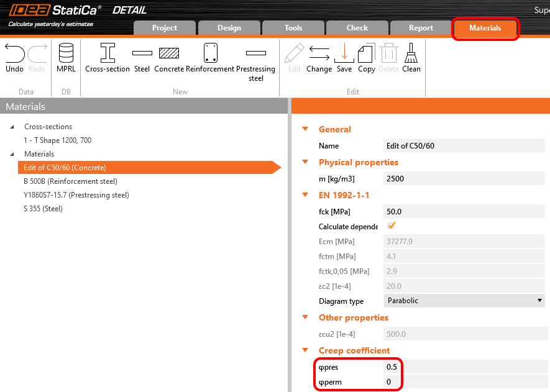Add a new Cross-section
Viewport: 550px width, 392px height.
(x=108, y=53)
